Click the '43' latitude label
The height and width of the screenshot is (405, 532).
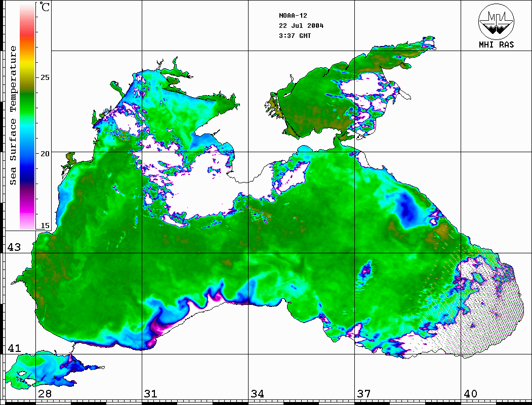tap(14, 247)
